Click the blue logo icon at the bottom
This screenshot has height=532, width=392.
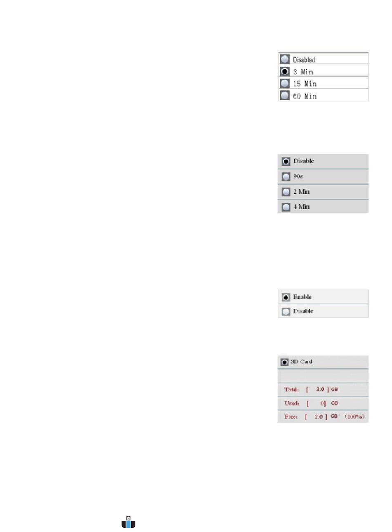pos(128,521)
